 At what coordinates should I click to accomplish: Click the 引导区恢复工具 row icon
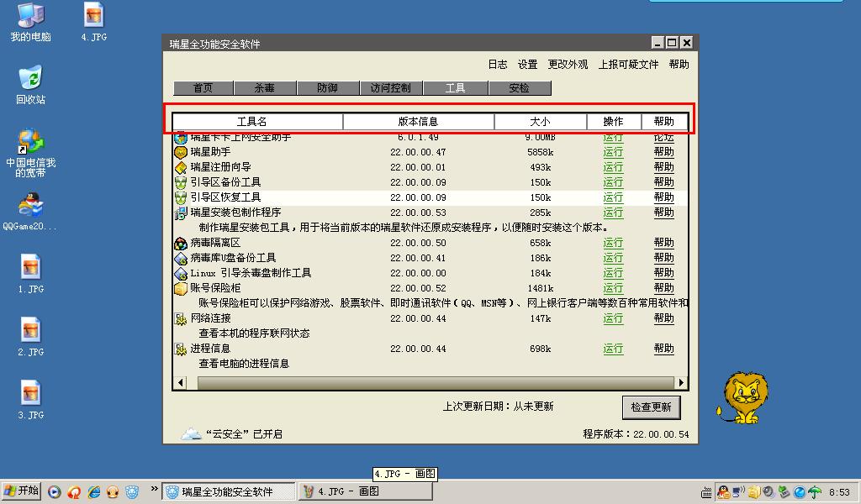click(181, 197)
